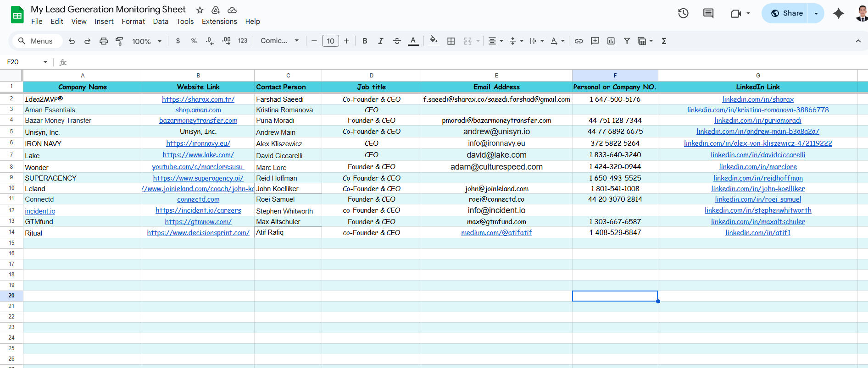Open the share options dropdown arrow
The width and height of the screenshot is (868, 368).
(x=816, y=13)
